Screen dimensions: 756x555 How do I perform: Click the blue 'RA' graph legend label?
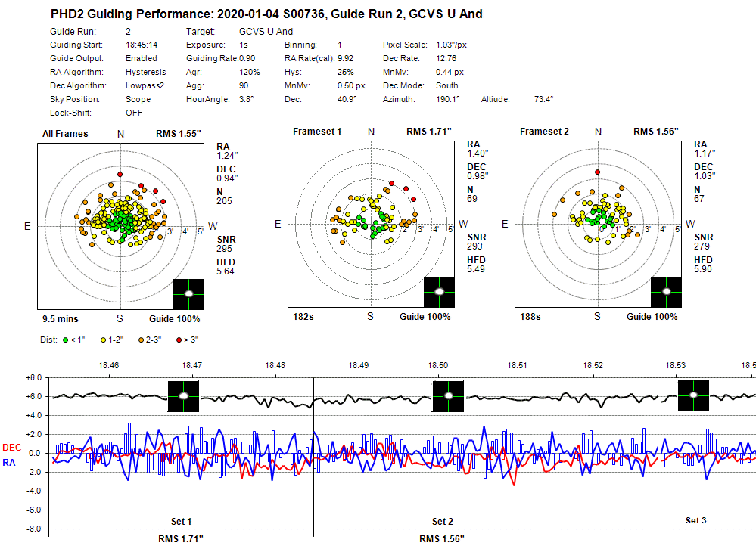9,463
